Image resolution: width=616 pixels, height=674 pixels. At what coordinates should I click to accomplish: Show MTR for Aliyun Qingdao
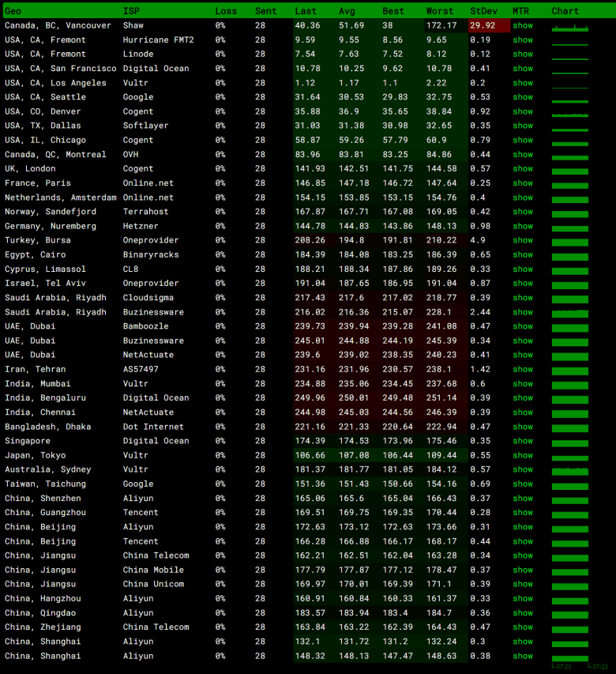tap(522, 613)
